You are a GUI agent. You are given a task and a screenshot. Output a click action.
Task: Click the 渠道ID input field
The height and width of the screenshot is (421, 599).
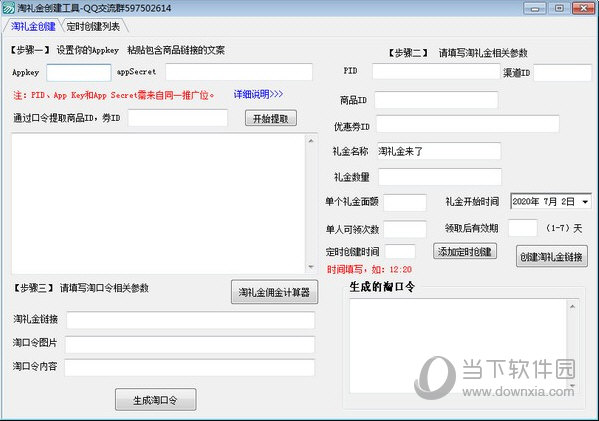point(562,73)
